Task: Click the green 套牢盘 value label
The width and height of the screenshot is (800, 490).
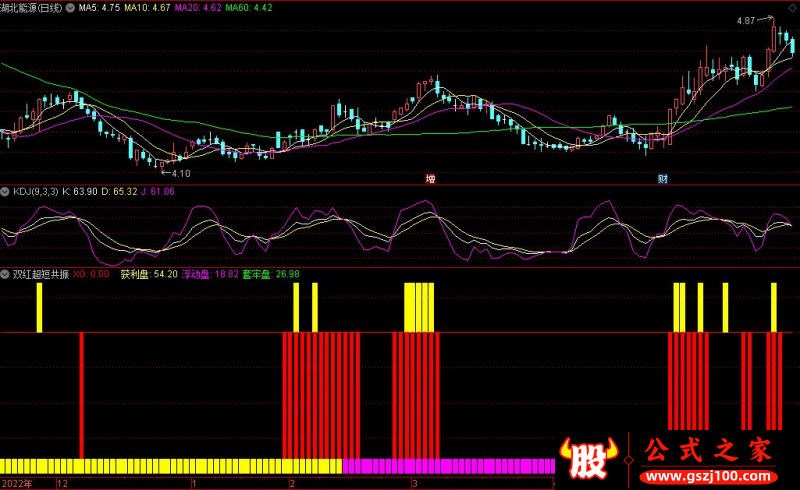Action: tap(271, 273)
